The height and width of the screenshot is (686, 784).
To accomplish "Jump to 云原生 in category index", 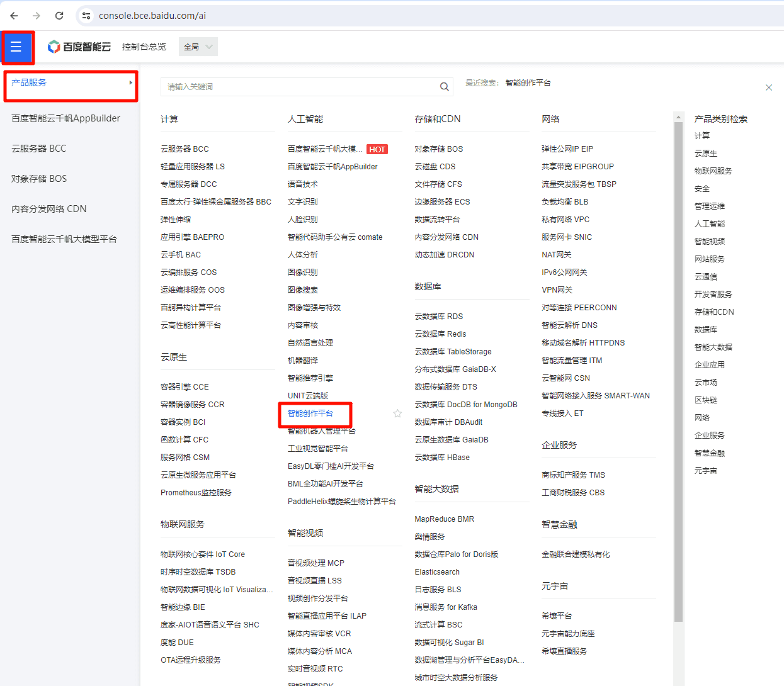I will 706,154.
